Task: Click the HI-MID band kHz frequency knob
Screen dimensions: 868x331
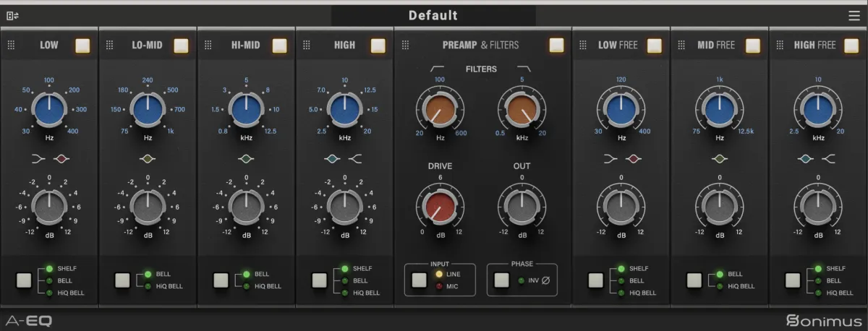Action: [x=246, y=111]
